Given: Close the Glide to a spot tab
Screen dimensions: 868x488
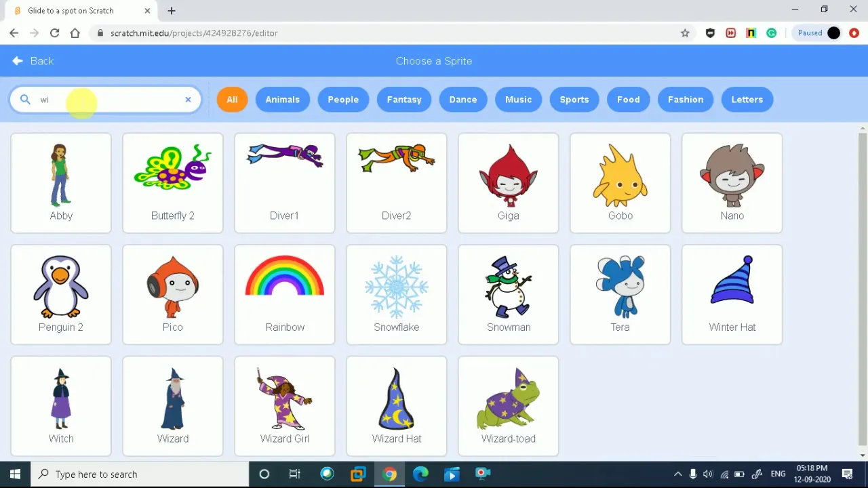Looking at the screenshot, I should click(147, 11).
